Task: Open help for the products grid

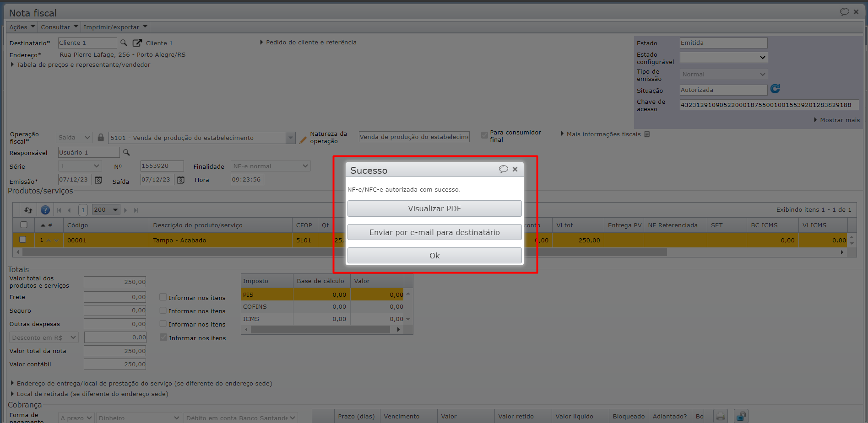Action: point(45,210)
